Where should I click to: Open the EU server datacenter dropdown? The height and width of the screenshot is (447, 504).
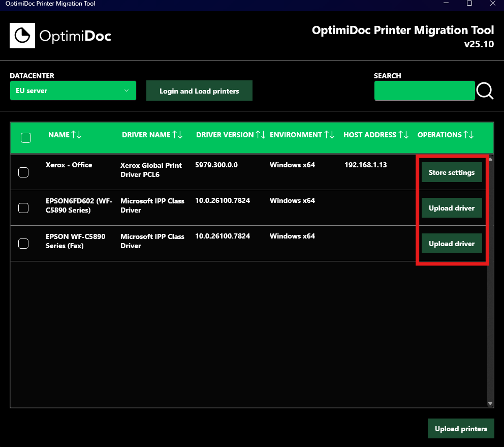coord(73,91)
